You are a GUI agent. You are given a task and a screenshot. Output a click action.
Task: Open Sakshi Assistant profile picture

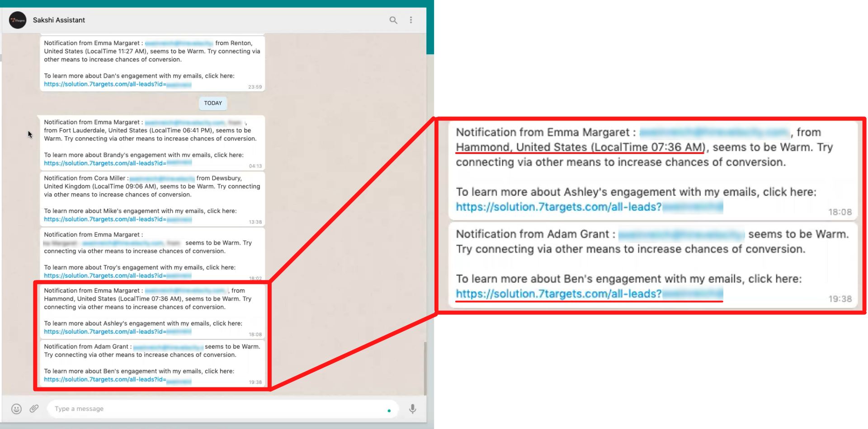[18, 20]
